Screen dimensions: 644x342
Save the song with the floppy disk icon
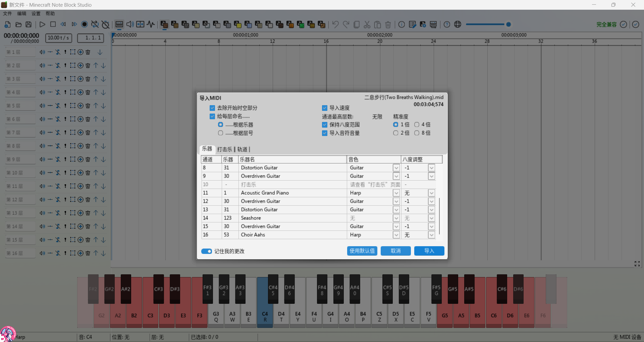[29, 24]
